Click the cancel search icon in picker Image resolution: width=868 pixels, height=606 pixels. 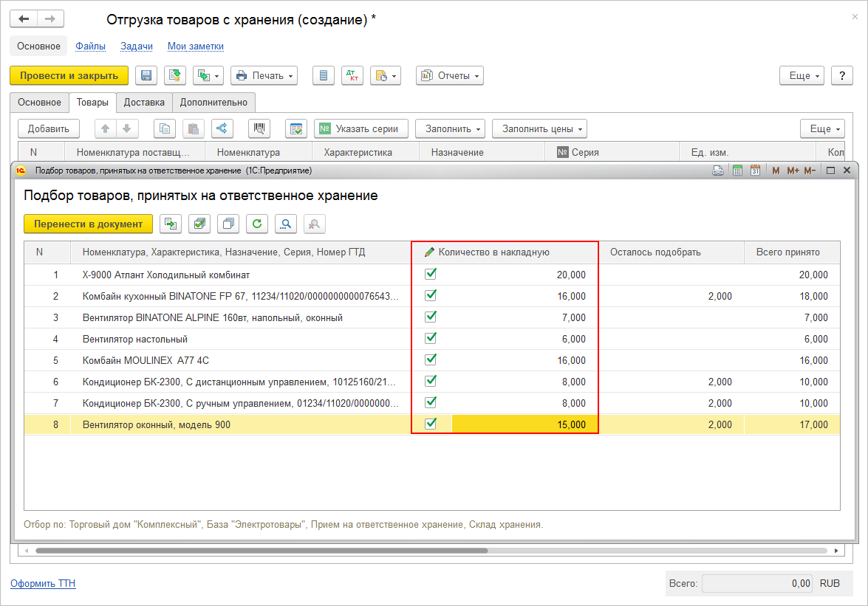[315, 224]
